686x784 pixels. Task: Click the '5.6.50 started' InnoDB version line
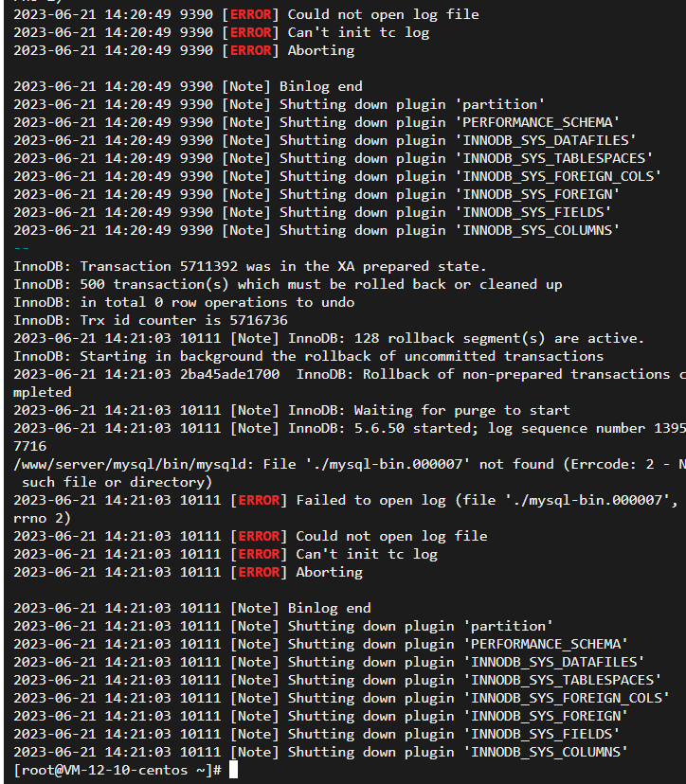point(350,428)
